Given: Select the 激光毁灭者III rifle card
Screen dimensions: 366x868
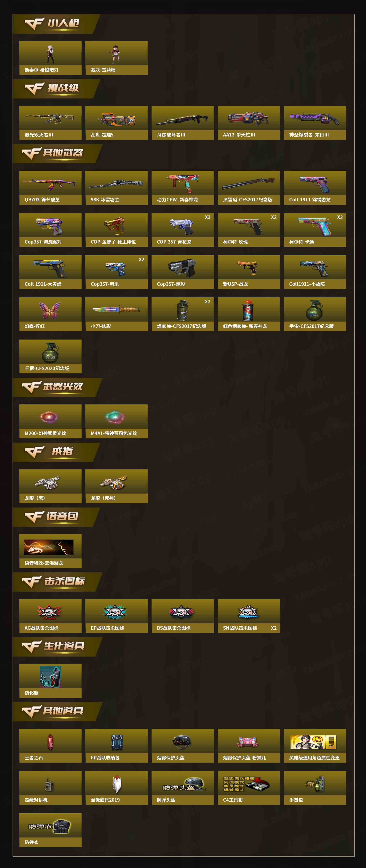Looking at the screenshot, I should coord(50,123).
